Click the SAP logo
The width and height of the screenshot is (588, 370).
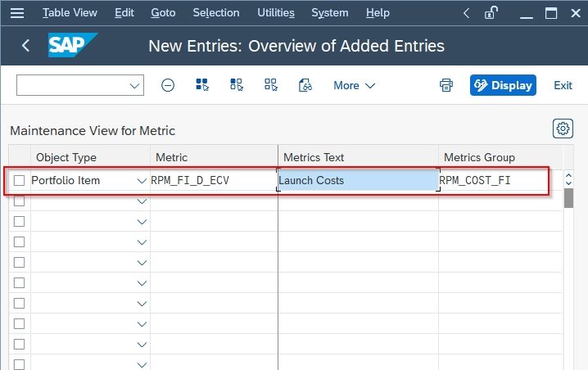click(x=73, y=45)
